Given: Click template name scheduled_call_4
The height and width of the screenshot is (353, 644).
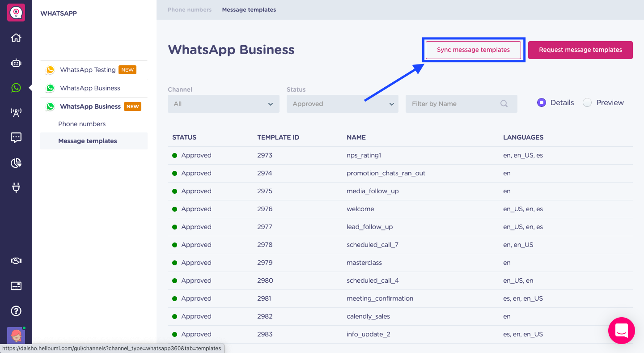Looking at the screenshot, I should point(373,281).
